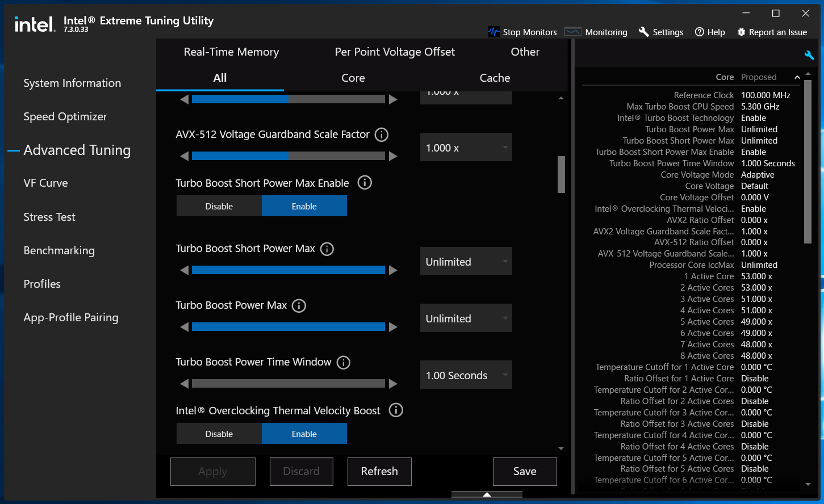Collapse the Core Proposed section chevron
Image resolution: width=824 pixels, height=504 pixels.
(797, 77)
